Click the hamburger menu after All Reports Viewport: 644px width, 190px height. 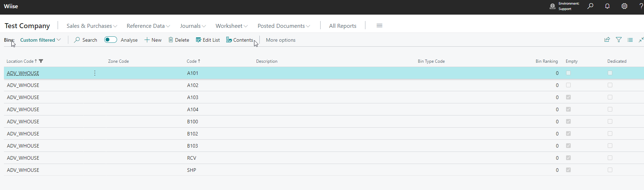click(379, 26)
